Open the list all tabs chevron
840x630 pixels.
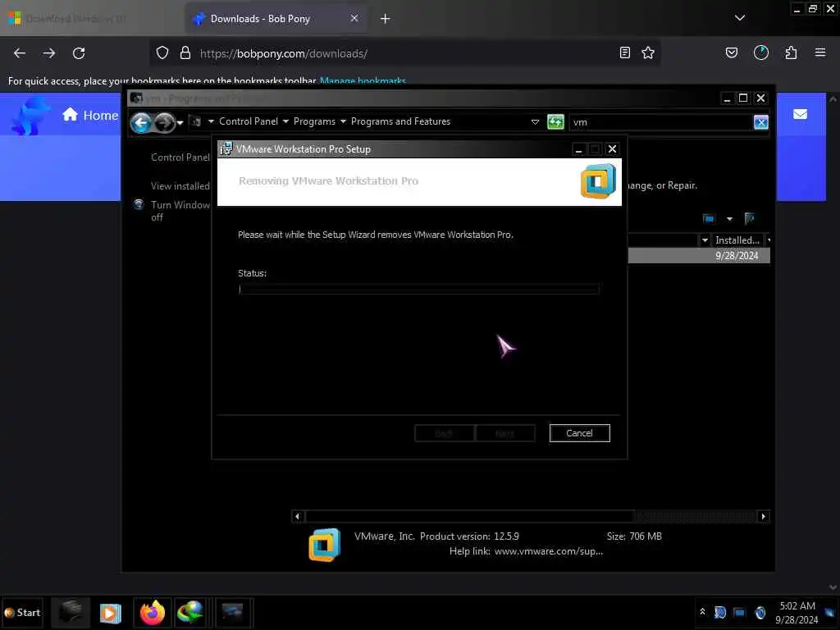click(740, 18)
